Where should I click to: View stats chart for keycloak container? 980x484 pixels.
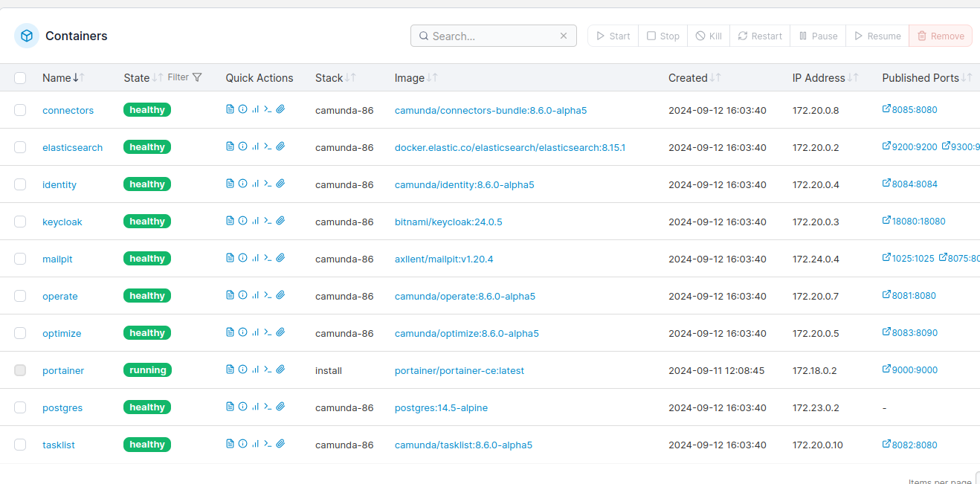(x=255, y=221)
